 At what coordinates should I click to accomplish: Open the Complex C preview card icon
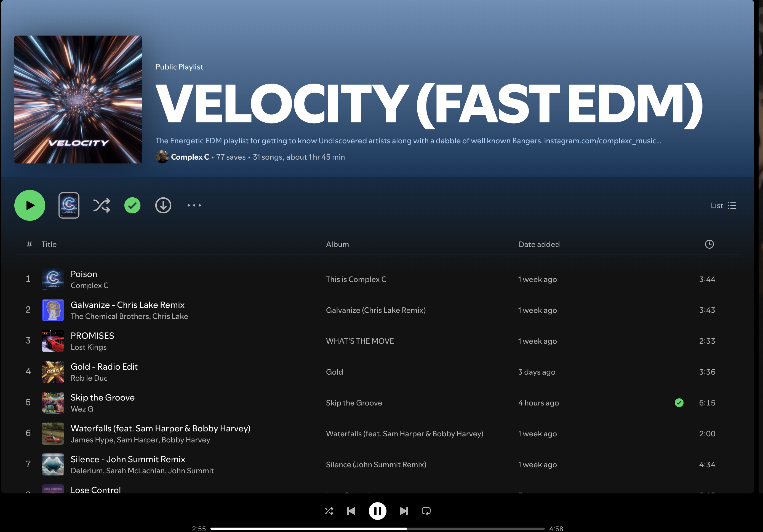(69, 205)
